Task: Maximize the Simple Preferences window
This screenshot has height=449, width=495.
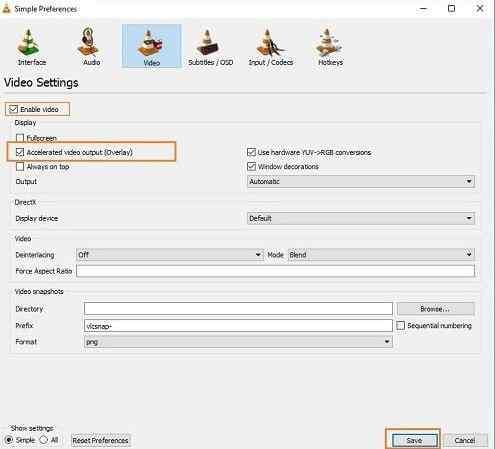Action: coord(452,8)
